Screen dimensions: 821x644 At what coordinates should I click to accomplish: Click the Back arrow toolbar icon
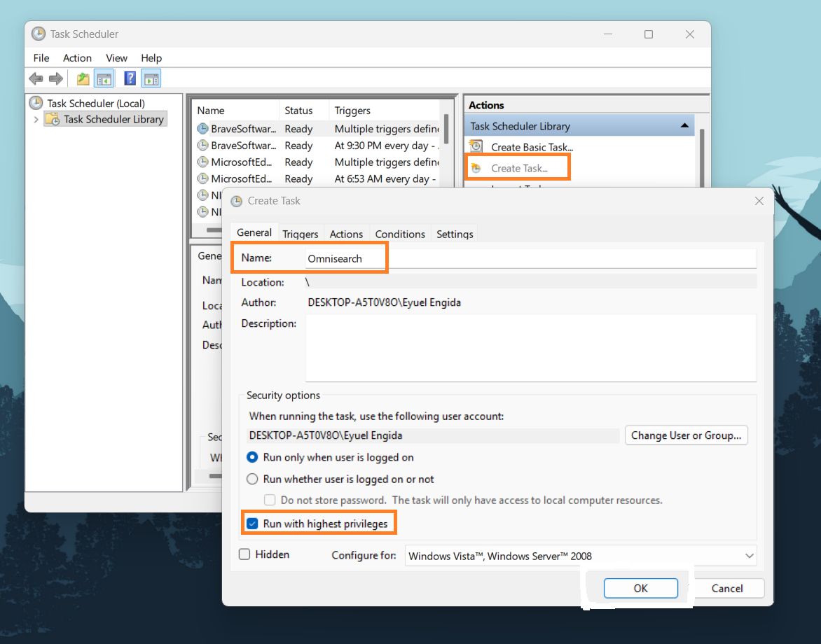pos(36,79)
